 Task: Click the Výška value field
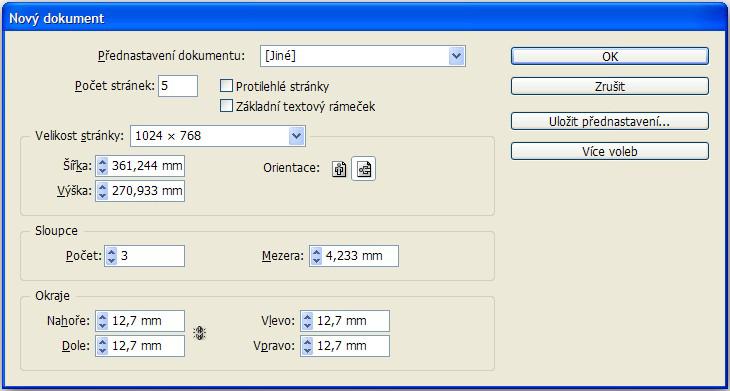pos(147,191)
